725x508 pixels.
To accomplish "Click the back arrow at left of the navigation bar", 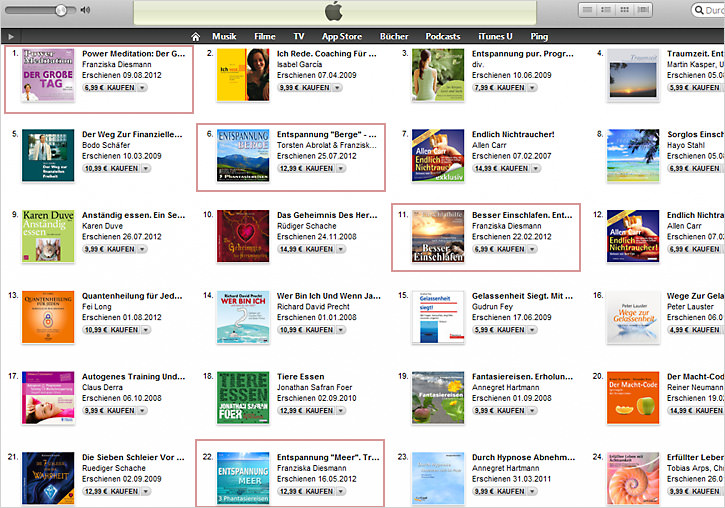I will 8,37.
